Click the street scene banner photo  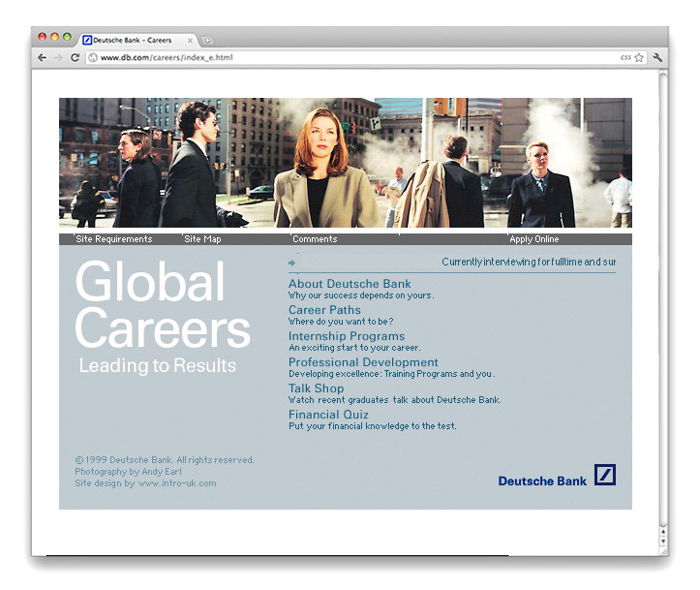coord(346,163)
